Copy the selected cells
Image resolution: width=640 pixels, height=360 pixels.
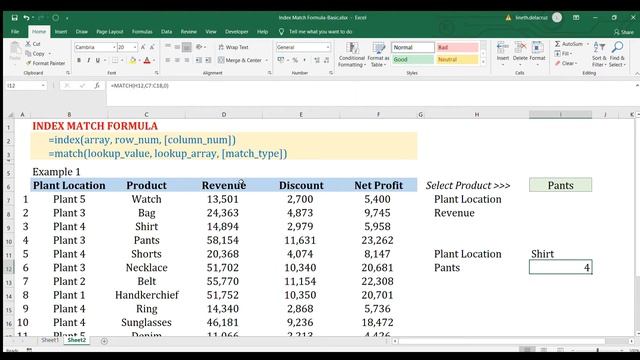35,53
